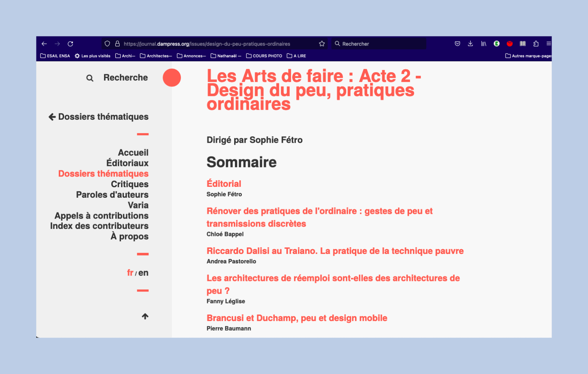Bookmark this page with the star icon
This screenshot has height=374, width=588.
point(322,44)
